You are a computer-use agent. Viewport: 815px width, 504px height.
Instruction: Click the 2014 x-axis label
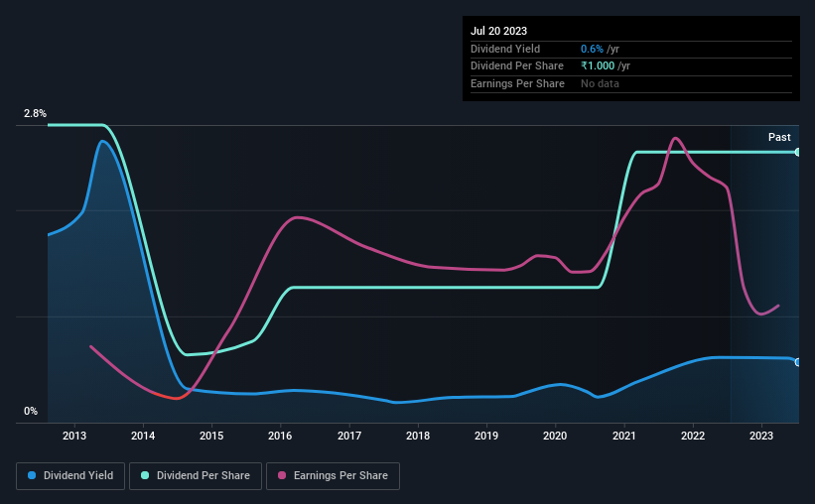143,436
